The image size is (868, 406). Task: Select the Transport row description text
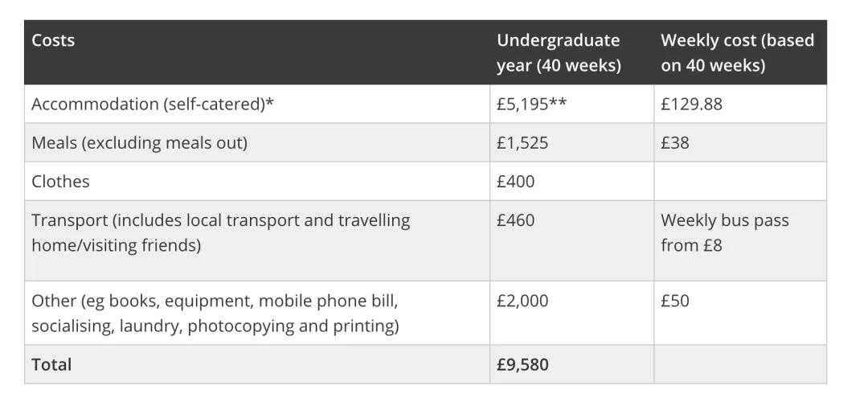point(220,232)
